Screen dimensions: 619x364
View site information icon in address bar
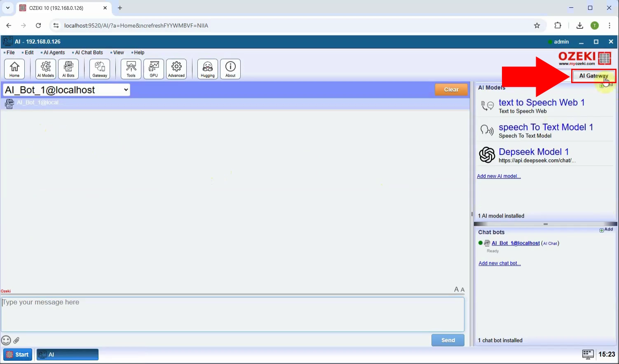point(56,26)
